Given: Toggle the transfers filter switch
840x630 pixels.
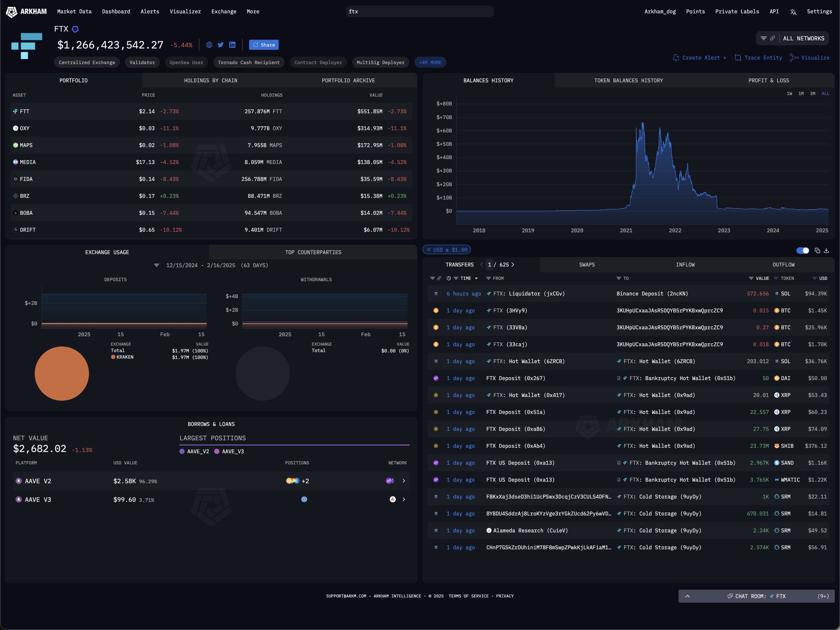Looking at the screenshot, I should pos(803,251).
